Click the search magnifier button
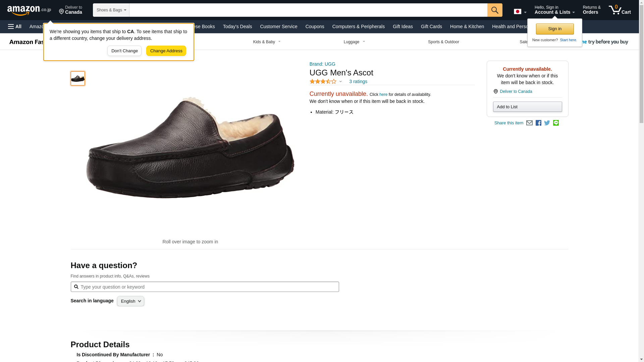 tap(495, 10)
